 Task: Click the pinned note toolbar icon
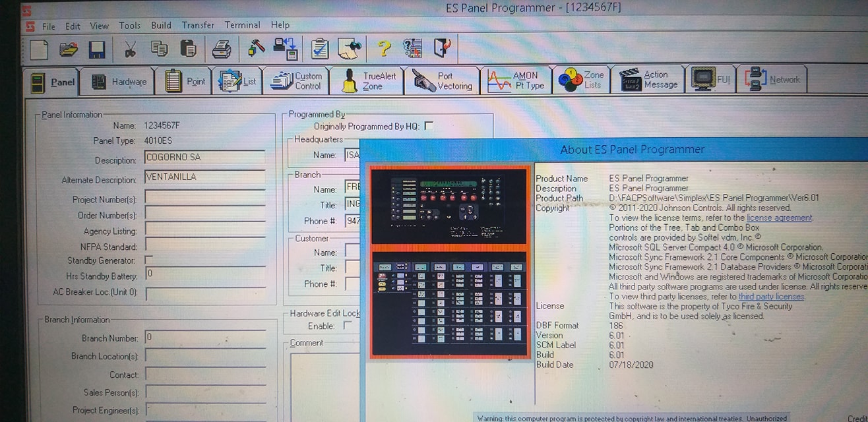[x=350, y=49]
